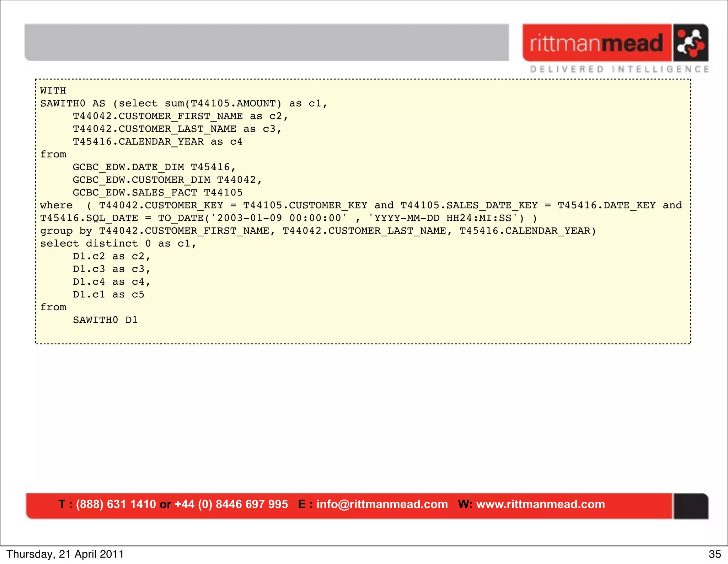Image resolution: width=728 pixels, height=564 pixels.
Task: Click the slide page number 35
Action: coord(715,554)
